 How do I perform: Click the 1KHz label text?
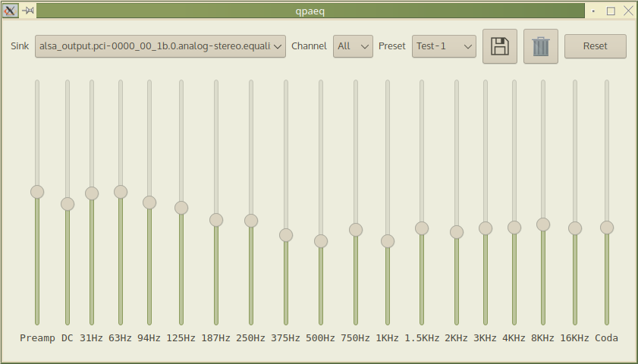click(388, 338)
